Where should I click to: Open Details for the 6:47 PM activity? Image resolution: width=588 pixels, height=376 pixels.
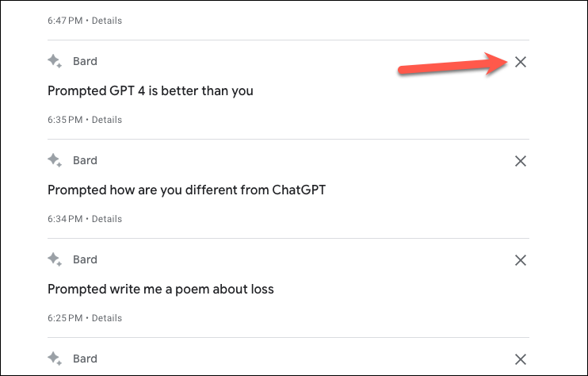tap(107, 21)
